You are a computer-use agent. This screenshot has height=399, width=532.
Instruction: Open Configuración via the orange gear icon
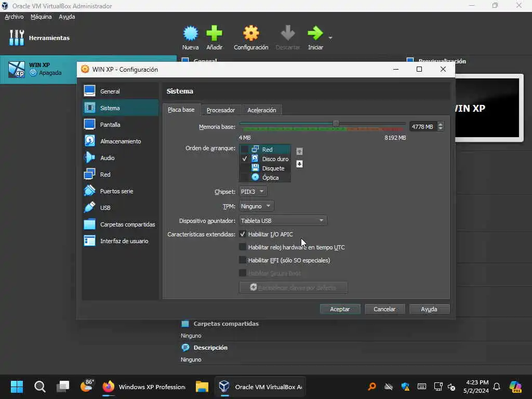pyautogui.click(x=251, y=33)
